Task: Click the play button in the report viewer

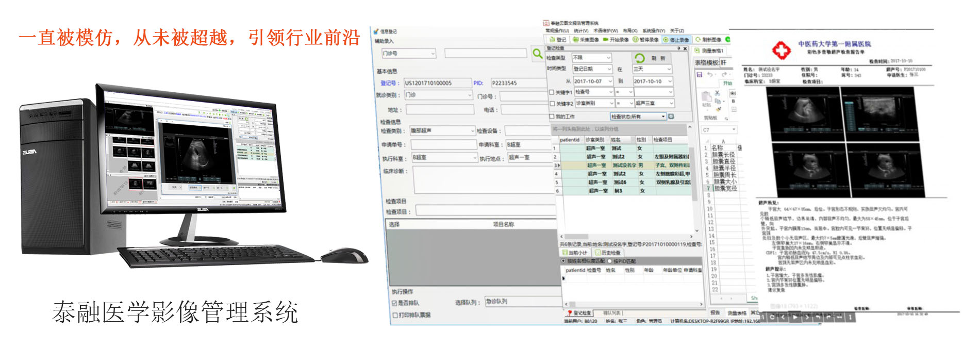Action: click(794, 318)
